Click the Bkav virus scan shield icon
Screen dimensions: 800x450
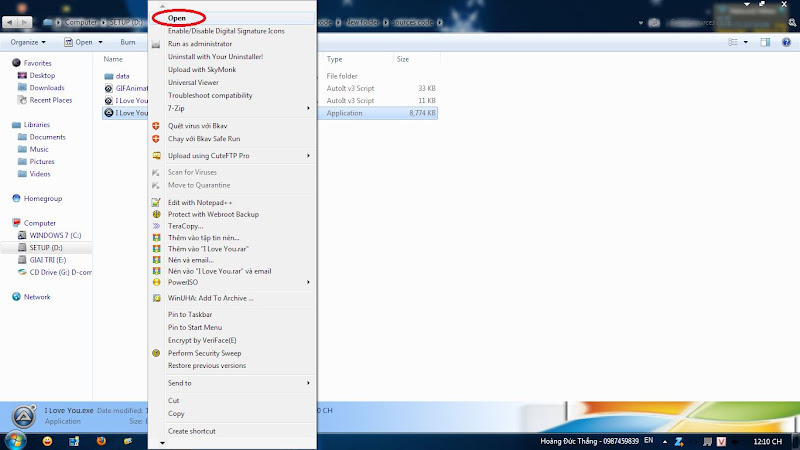[156, 126]
